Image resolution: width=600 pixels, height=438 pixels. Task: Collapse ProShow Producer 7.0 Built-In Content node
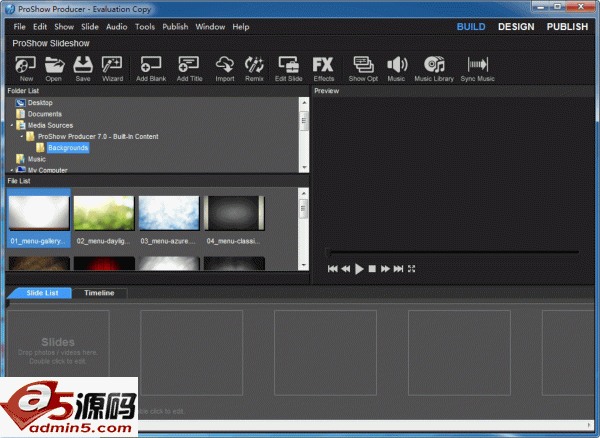pos(21,136)
